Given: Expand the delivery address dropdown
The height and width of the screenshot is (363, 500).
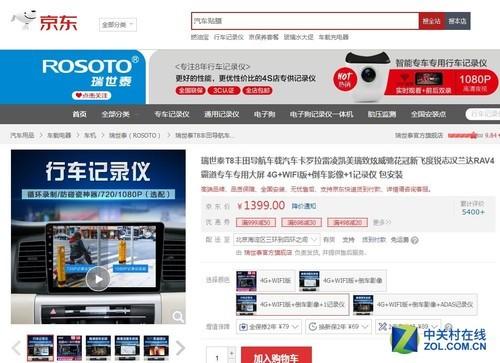Looking at the screenshot, I should coord(277,240).
